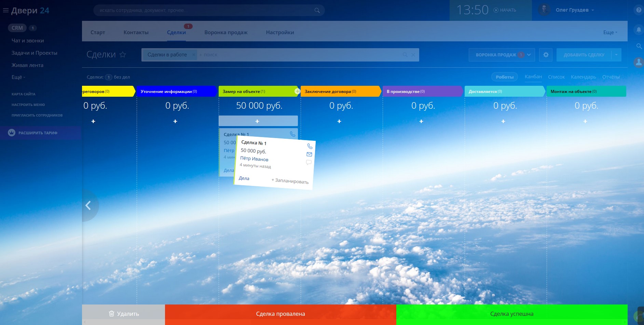Click the ДОБАВИТЬ СДЕЛКУ button
644x325 pixels.
click(x=584, y=55)
